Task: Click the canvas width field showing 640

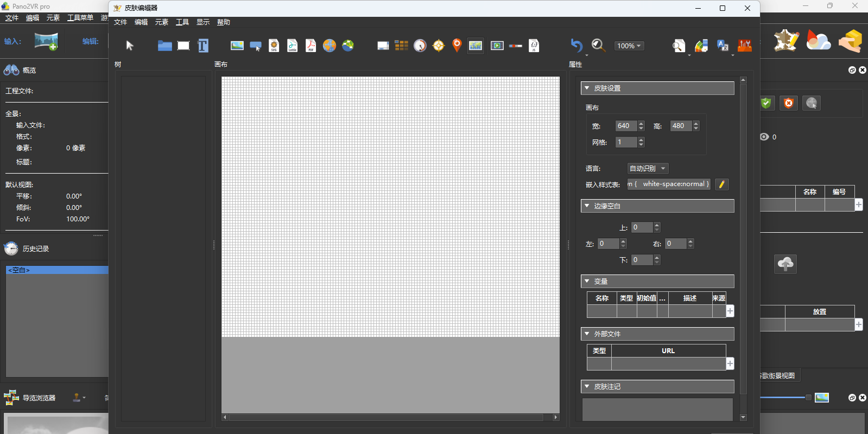Action: click(x=626, y=126)
